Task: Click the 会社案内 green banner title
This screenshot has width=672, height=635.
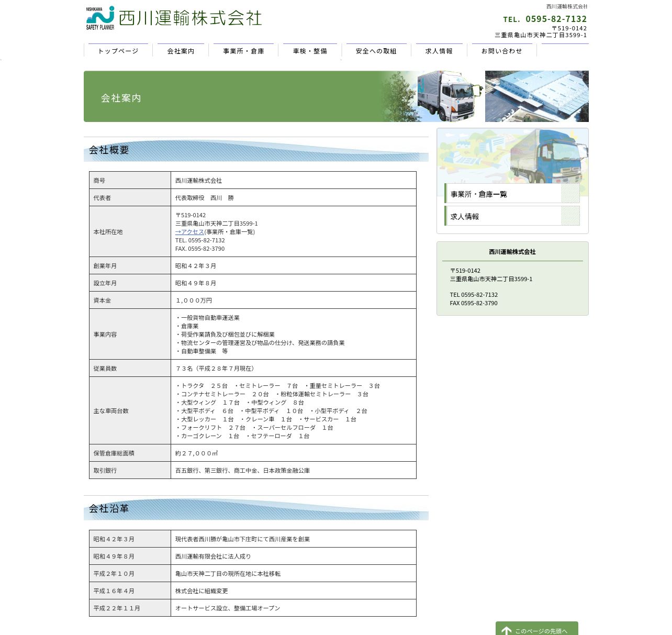Action: point(121,98)
